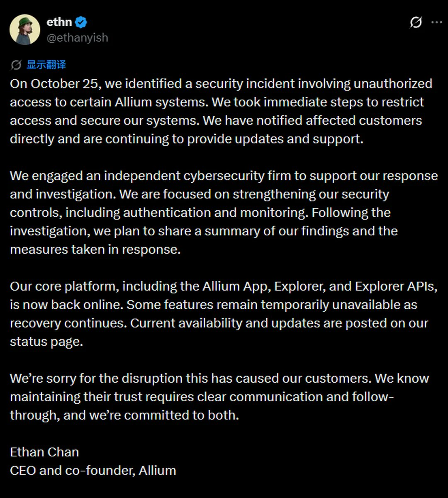Viewport: 448px width, 498px height.
Task: Open the ethn profile avatar picture
Action: tap(25, 29)
